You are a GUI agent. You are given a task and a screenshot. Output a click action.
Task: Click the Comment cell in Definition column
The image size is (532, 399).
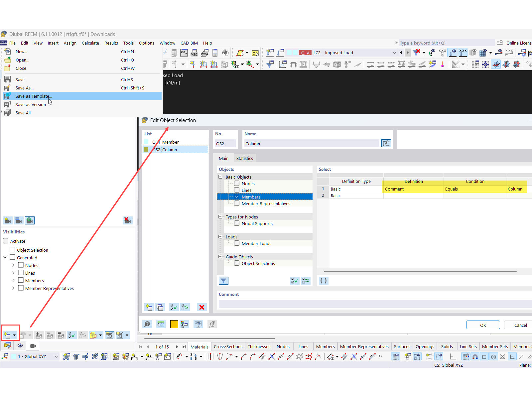(x=414, y=189)
